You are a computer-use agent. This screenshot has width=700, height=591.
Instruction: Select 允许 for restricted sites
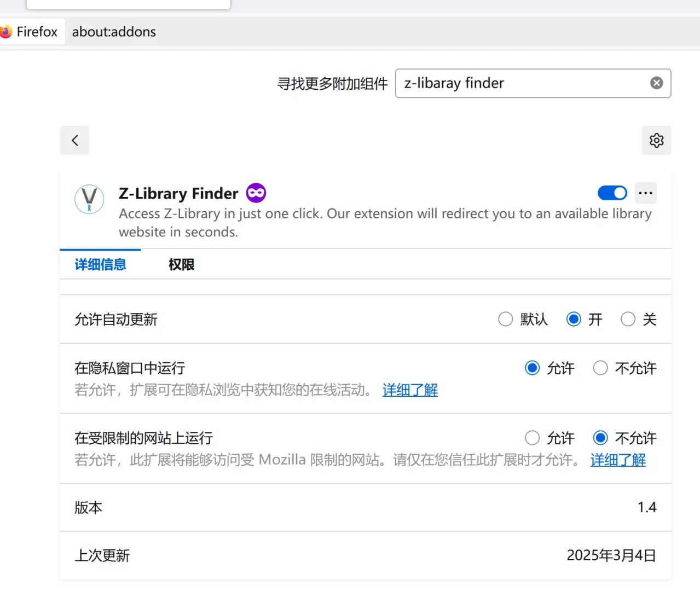coord(532,438)
